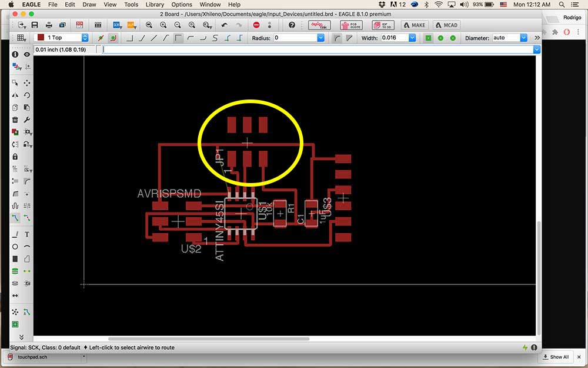Screen dimensions: 588x368
Task: Toggle the octagon via shape
Action: 453,38
